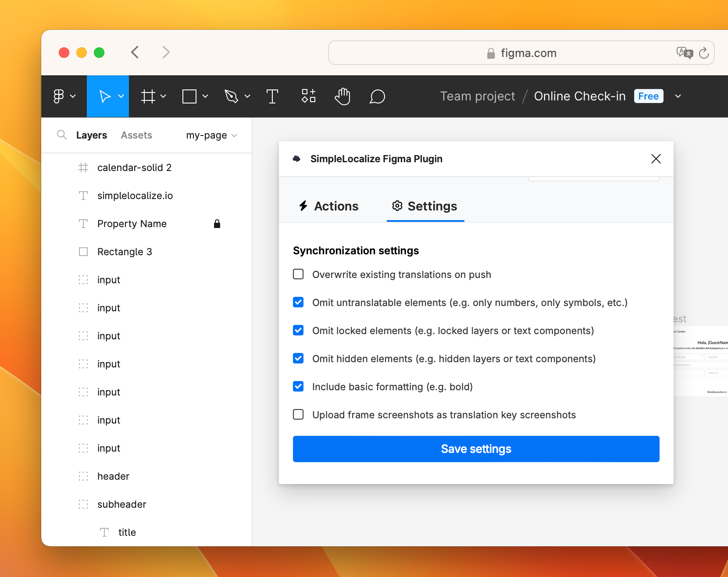Click the text icon of simplelocalize.io layer
This screenshot has height=577, width=728.
point(83,196)
